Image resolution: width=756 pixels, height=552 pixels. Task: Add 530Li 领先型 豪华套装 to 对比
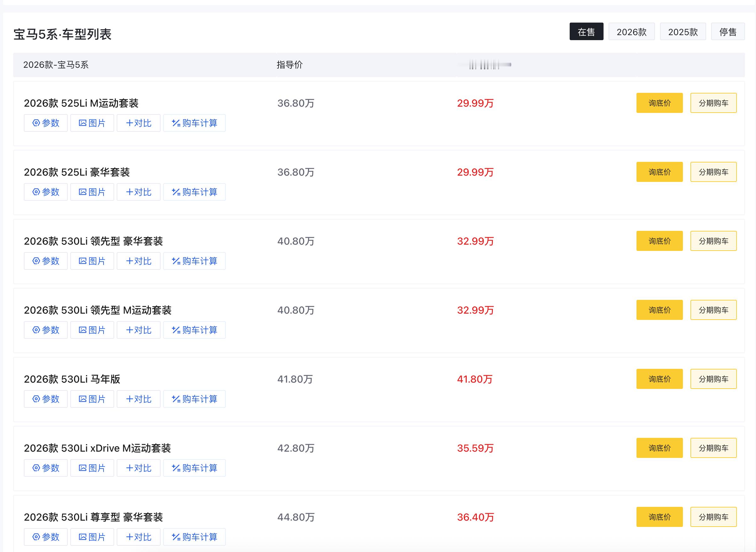(x=139, y=261)
